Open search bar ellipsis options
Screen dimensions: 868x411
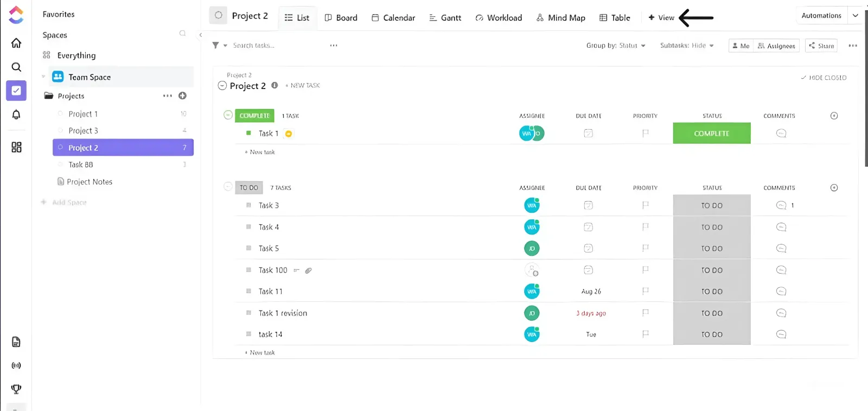[x=334, y=45]
